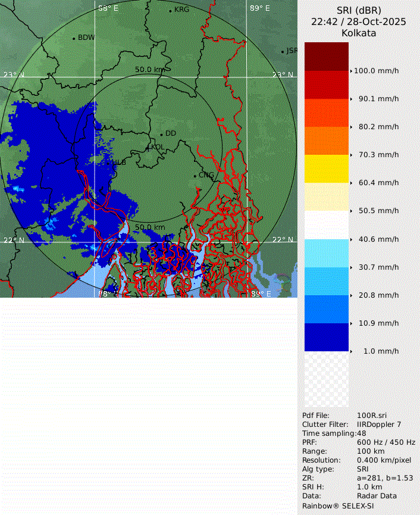This screenshot has width=420, height=515.
Task: Click the KOL station marker on map
Action: (148, 147)
